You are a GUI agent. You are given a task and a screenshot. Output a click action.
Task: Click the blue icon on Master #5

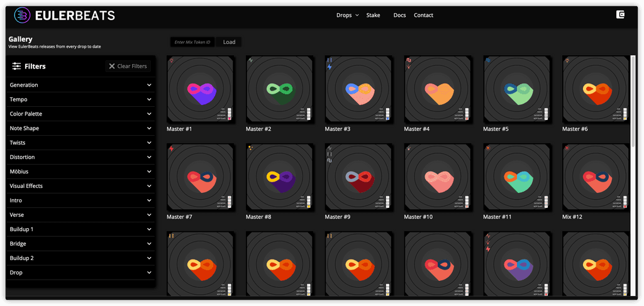488,60
